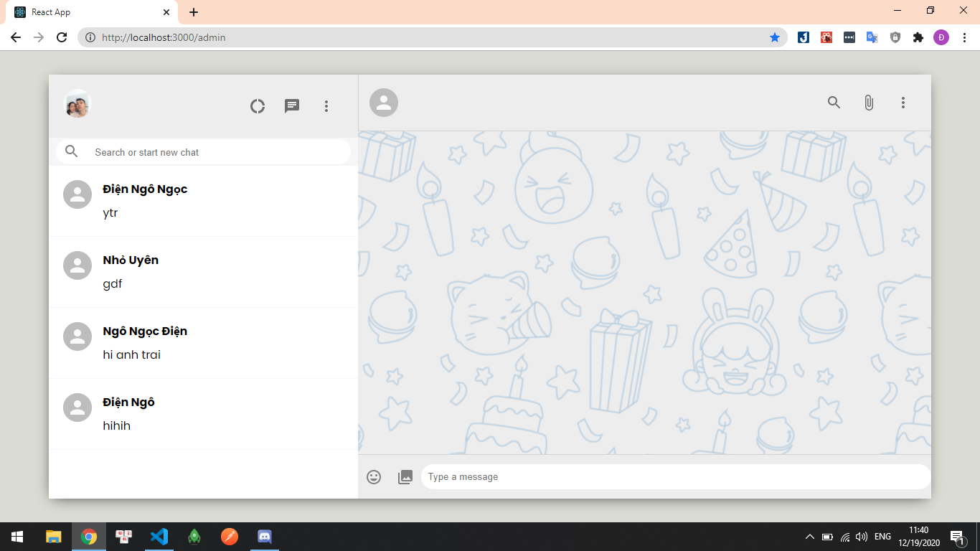Image resolution: width=980 pixels, height=551 pixels.
Task: Click the image gallery icon beside message box
Action: coord(405,477)
